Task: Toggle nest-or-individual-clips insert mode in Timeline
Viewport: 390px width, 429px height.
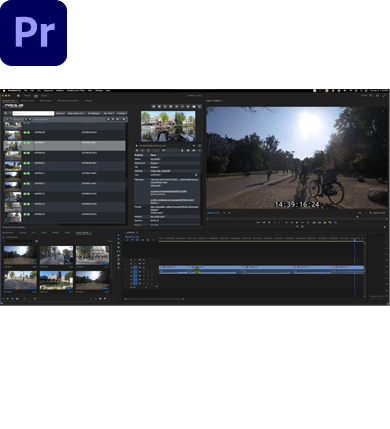Action: click(127, 240)
